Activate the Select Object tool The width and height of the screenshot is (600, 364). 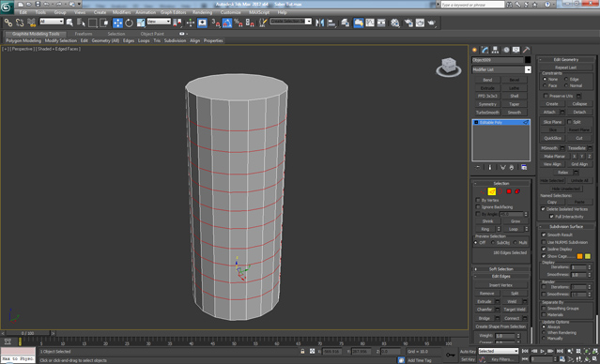pos(69,23)
